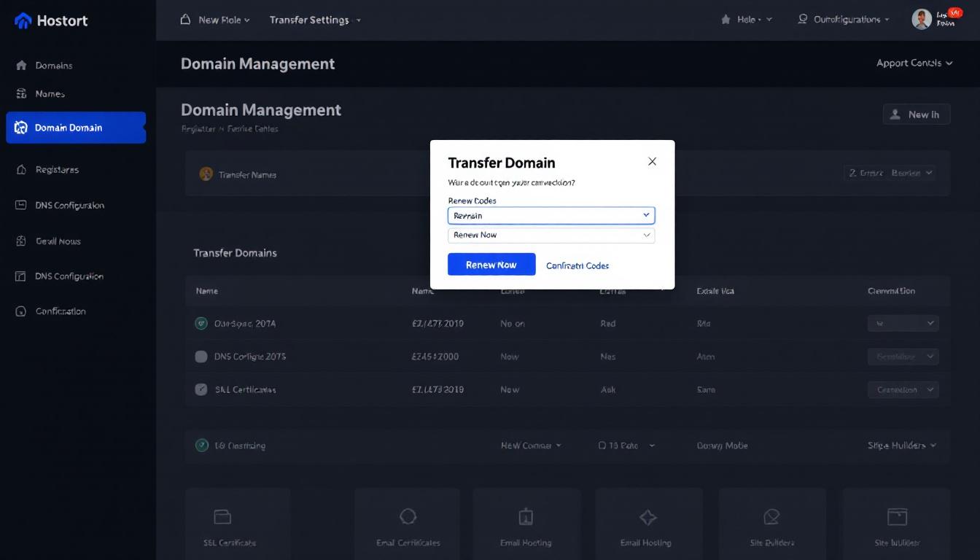This screenshot has height=560, width=980.
Task: Open the Transfer Settings menu
Action: [x=314, y=20]
